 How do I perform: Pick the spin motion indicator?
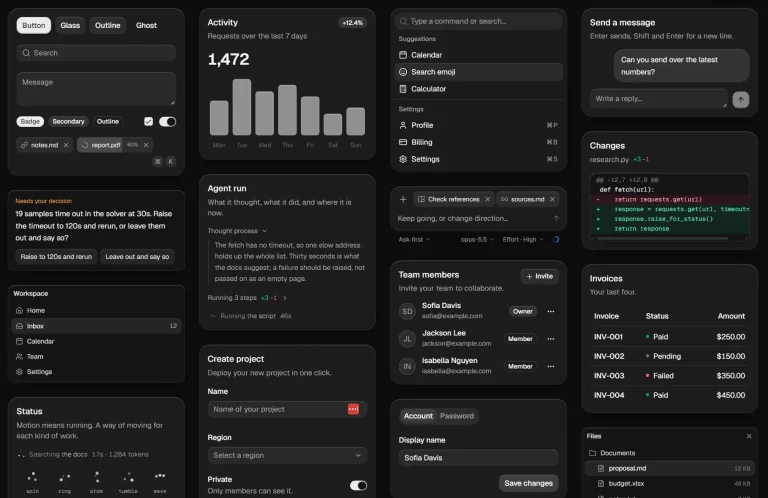[x=32, y=476]
